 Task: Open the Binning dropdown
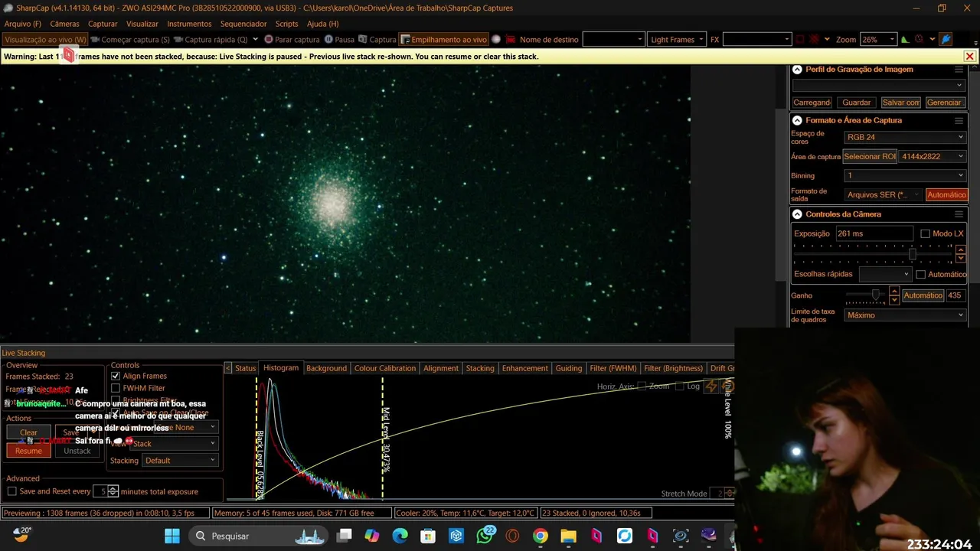click(905, 175)
